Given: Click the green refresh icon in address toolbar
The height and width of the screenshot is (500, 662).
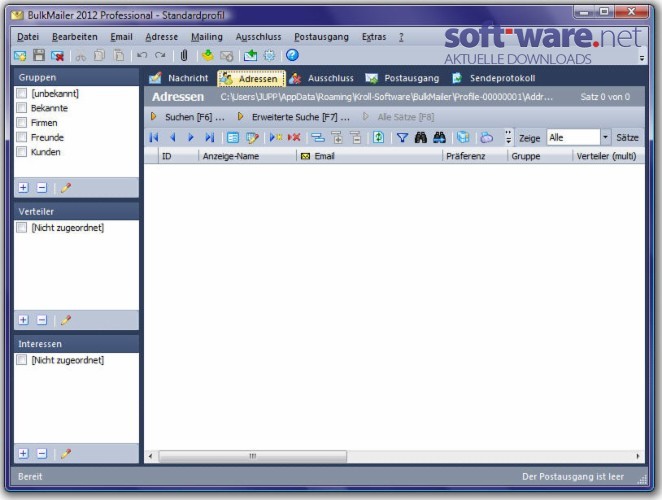Looking at the screenshot, I should pyautogui.click(x=378, y=137).
